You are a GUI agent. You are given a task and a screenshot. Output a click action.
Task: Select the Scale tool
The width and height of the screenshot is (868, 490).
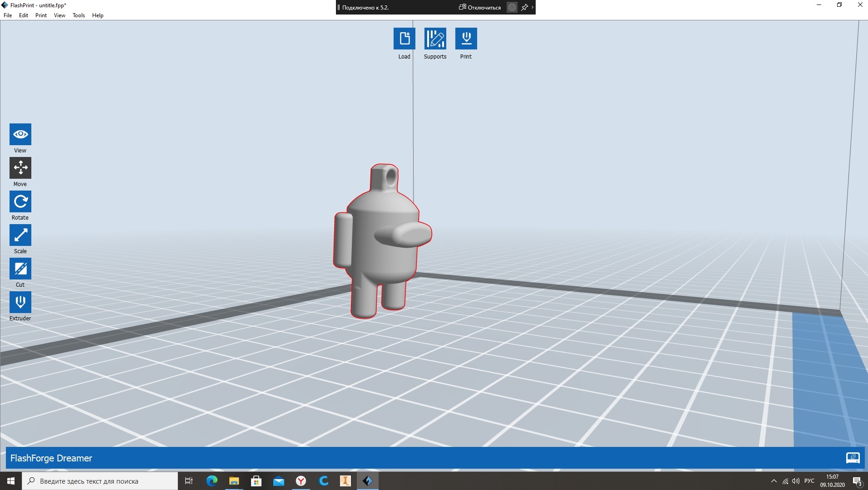coord(20,235)
